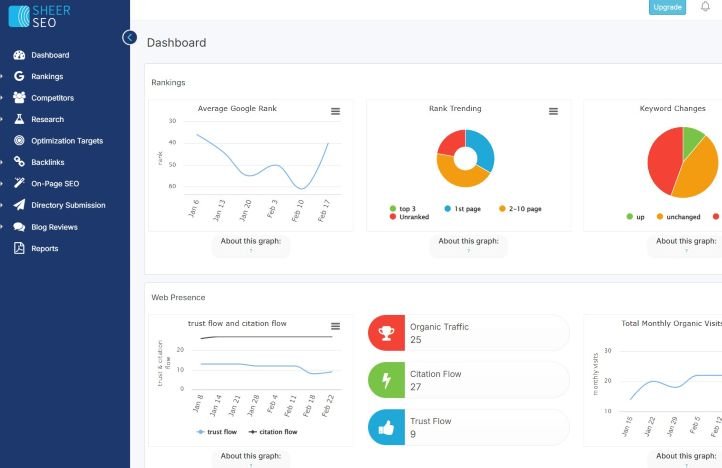The height and width of the screenshot is (468, 722).
Task: Click the Research flask icon
Action: point(19,119)
